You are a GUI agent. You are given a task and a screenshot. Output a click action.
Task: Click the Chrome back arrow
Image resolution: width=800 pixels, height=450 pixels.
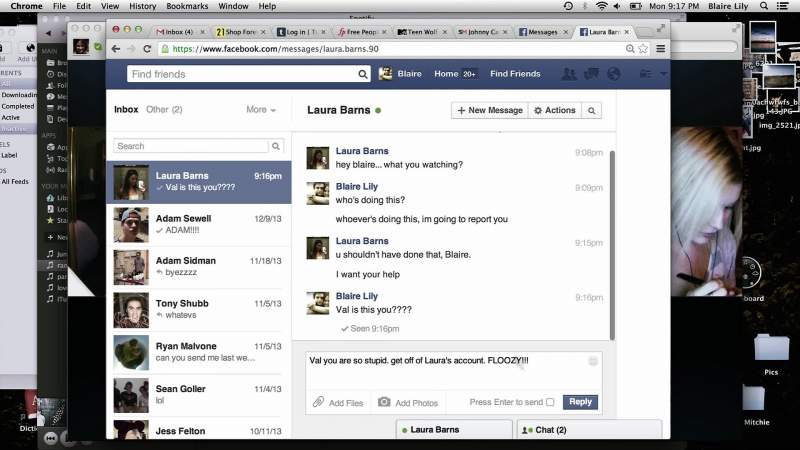click(116, 49)
